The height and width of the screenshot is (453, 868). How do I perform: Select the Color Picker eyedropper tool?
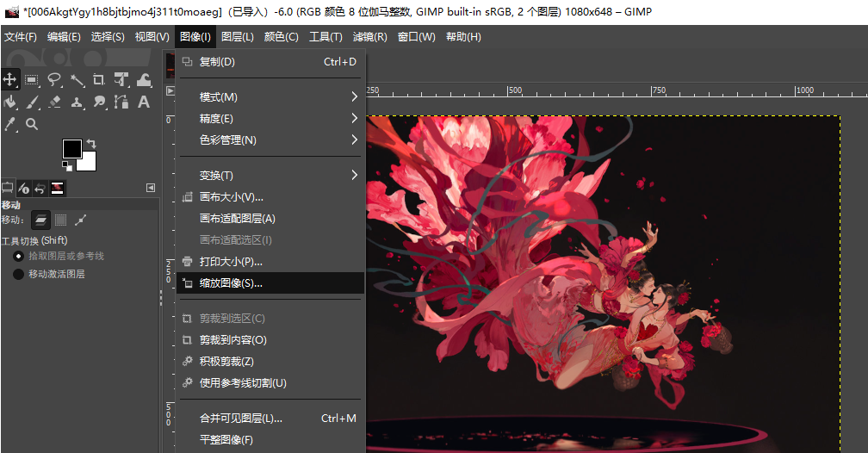coord(10,124)
